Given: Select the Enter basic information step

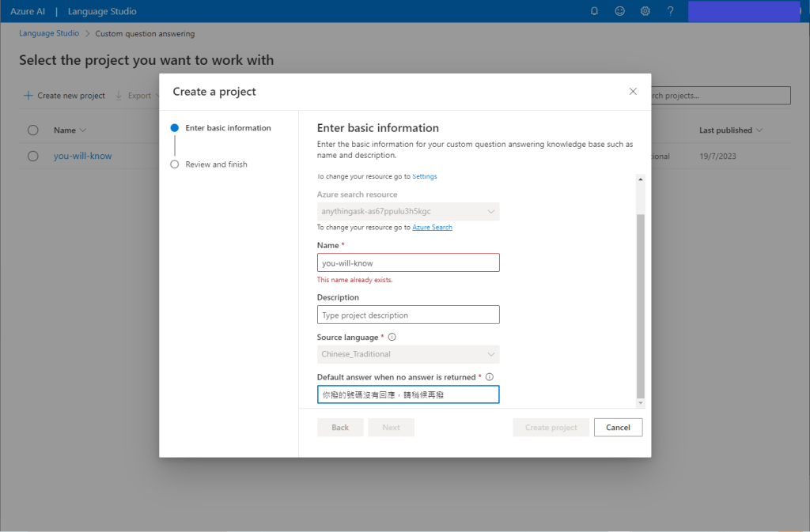Looking at the screenshot, I should pos(228,128).
